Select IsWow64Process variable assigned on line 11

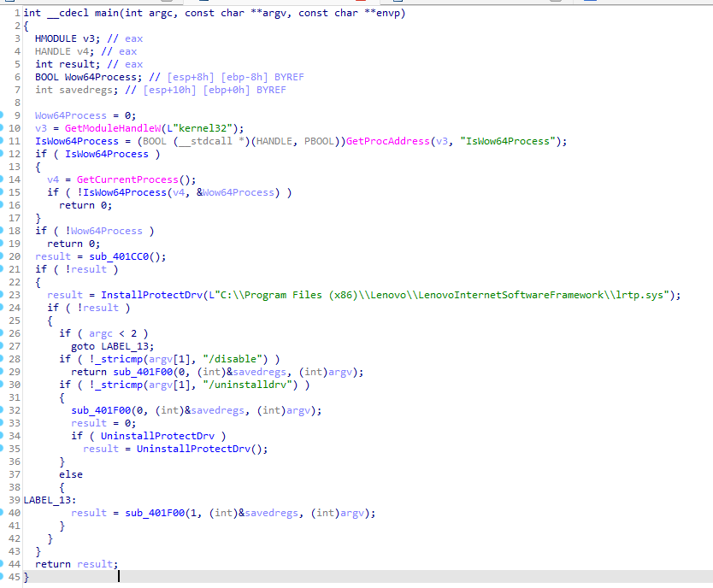[77, 141]
